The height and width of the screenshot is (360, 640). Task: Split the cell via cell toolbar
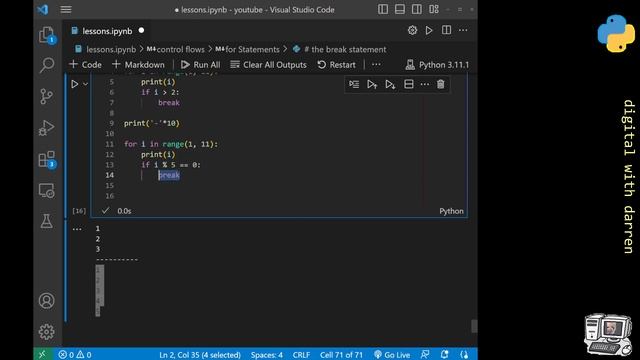tap(409, 84)
